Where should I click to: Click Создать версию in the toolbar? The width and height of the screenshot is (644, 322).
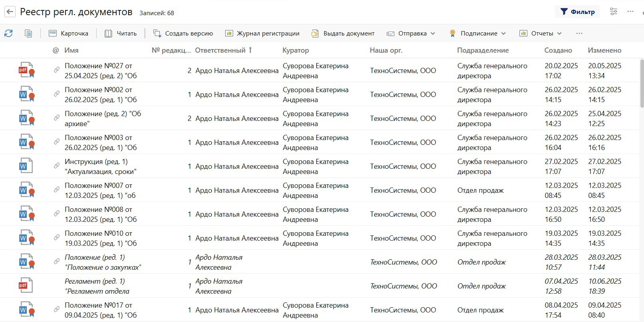pos(183,34)
